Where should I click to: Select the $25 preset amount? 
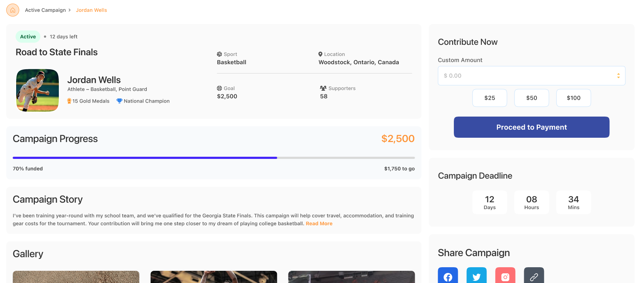[489, 98]
